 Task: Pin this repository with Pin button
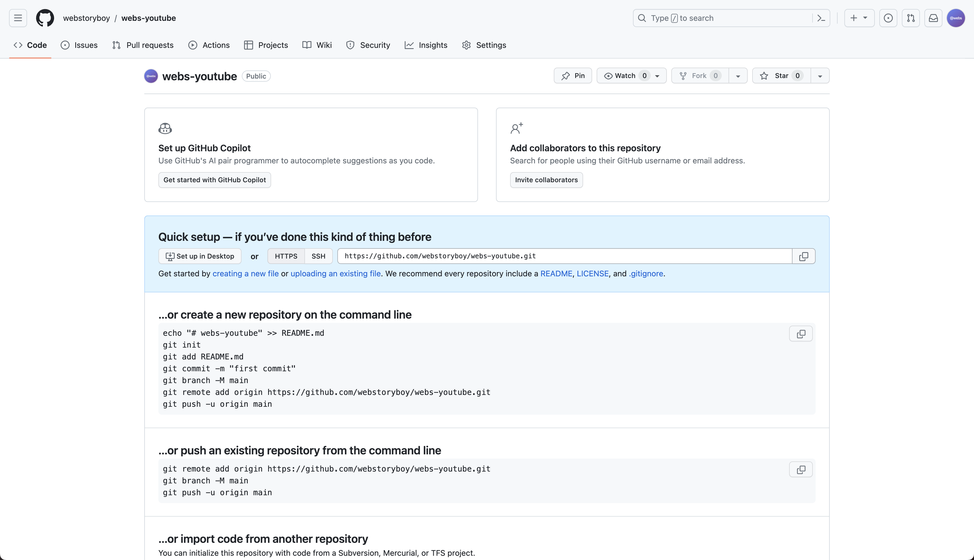pyautogui.click(x=573, y=76)
